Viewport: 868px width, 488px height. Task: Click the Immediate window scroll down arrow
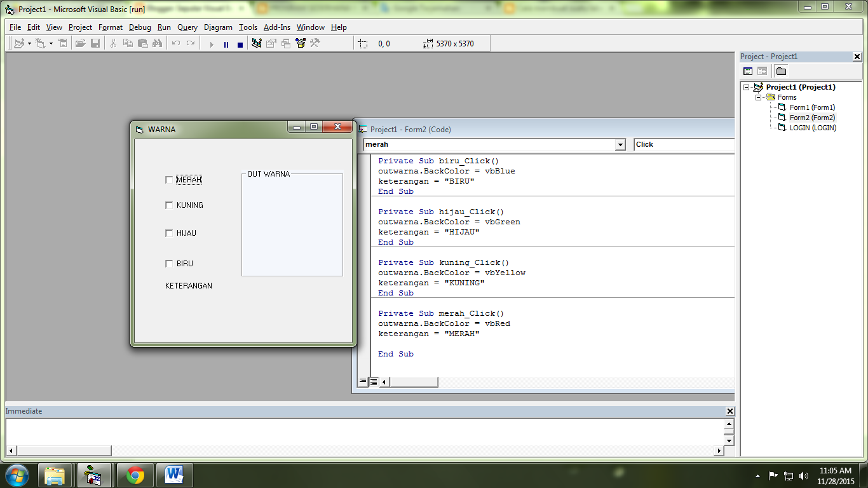[729, 440]
